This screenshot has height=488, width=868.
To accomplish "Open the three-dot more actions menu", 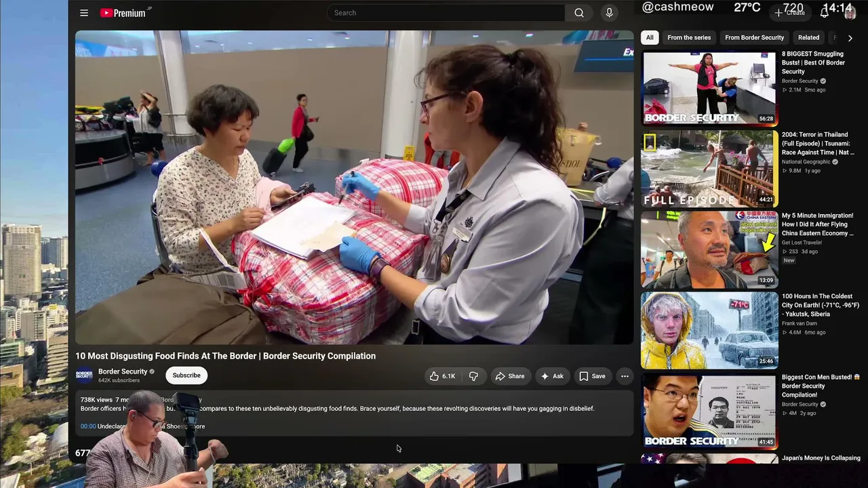I will click(x=625, y=376).
